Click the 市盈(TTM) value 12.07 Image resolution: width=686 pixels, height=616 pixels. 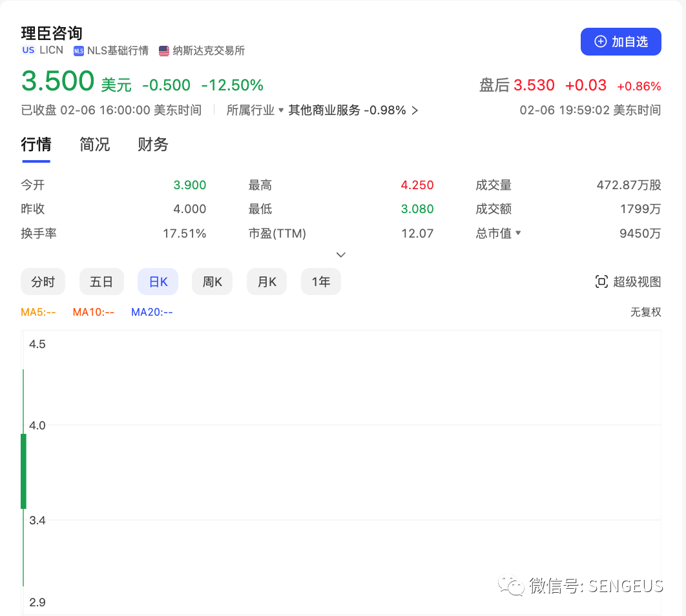417,234
